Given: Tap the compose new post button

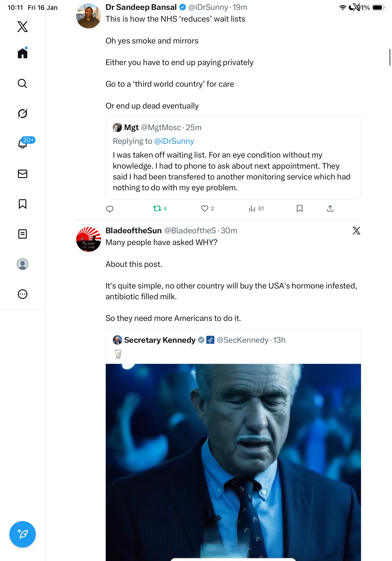Looking at the screenshot, I should tap(23, 534).
